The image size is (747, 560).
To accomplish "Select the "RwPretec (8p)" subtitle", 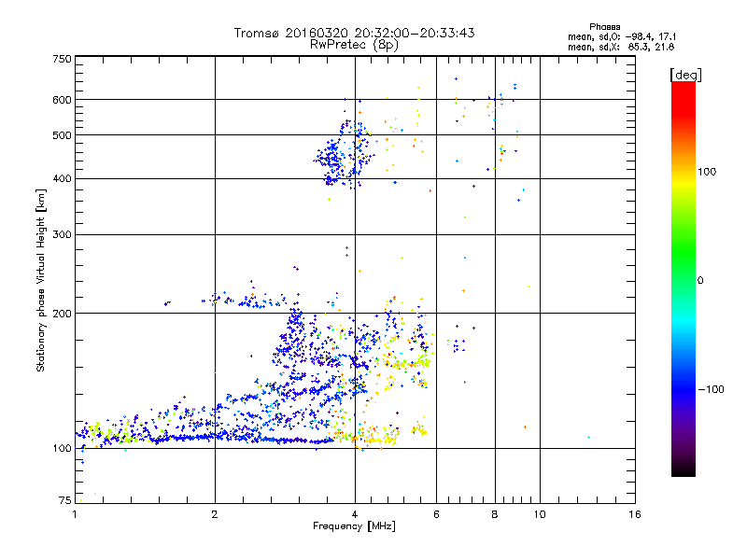I will click(354, 45).
